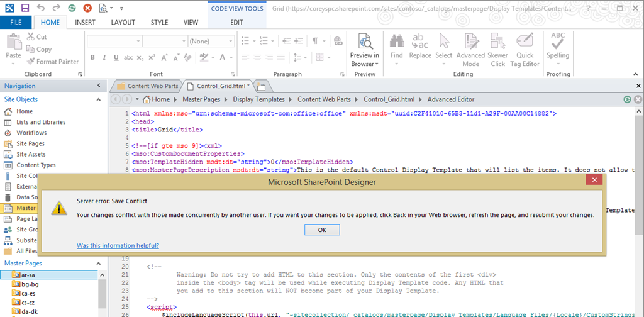
Task: Switch to the VIEW ribbon tab
Action: pos(191,23)
